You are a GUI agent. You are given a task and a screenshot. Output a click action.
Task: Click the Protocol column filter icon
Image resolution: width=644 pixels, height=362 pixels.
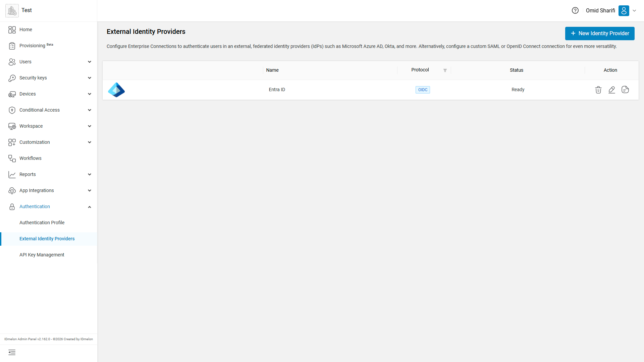tap(445, 70)
